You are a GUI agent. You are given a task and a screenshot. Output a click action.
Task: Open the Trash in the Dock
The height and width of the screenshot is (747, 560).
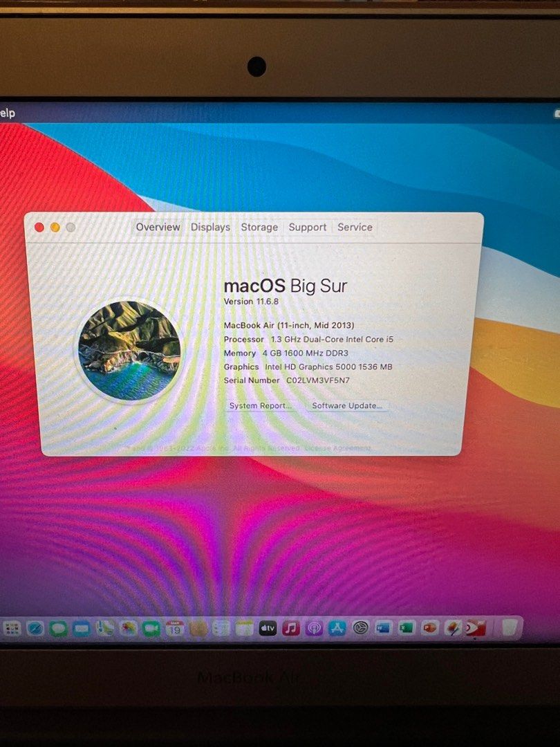point(509,628)
